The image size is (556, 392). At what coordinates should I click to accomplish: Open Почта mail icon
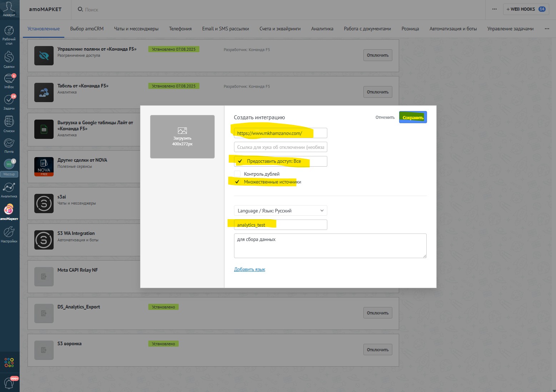(x=9, y=146)
